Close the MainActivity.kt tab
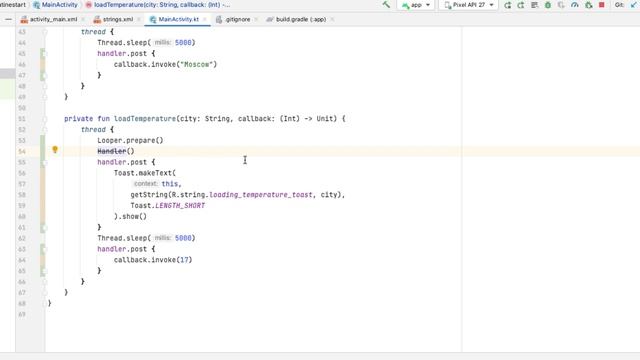 click(x=204, y=19)
